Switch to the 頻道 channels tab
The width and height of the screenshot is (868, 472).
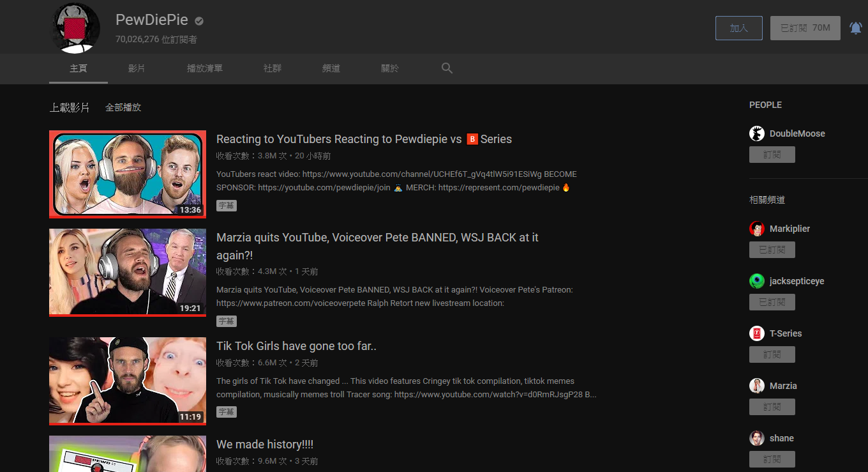point(331,68)
